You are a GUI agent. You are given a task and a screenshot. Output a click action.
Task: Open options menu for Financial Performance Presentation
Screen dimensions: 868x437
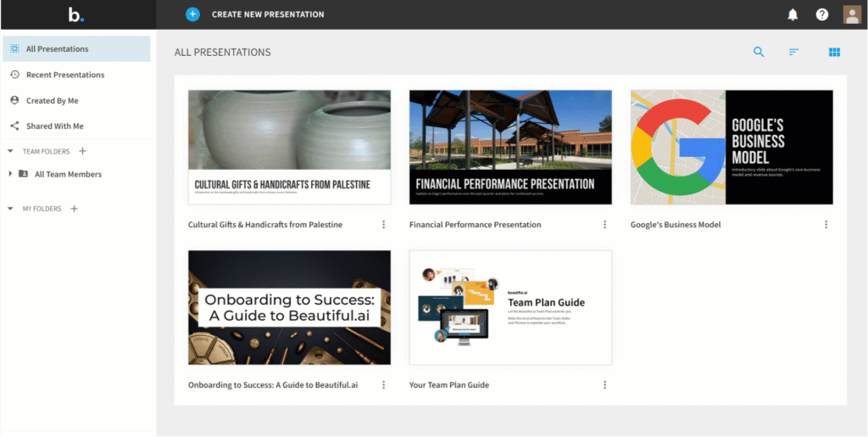[604, 225]
